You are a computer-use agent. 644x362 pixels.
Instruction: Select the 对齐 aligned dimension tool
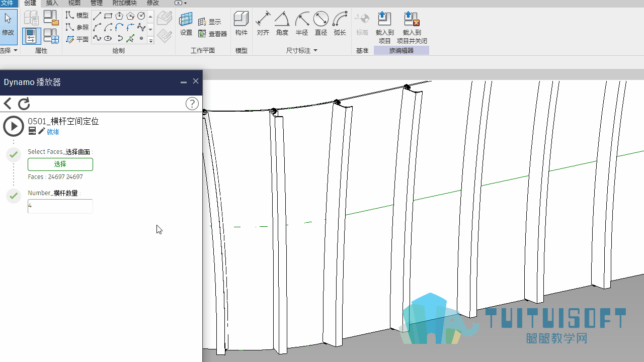[263, 24]
